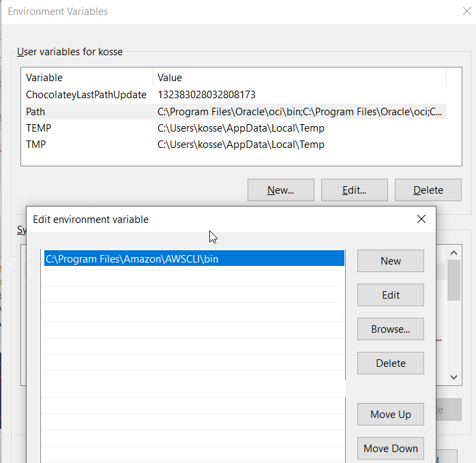Click the Move Down button
This screenshot has height=463, width=476.
(390, 448)
